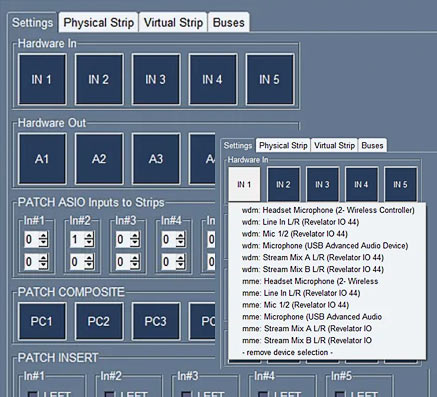Viewport: 437px width, 397px height.
Task: Click In#3 bottom ASIO value field
Action: (x=123, y=262)
